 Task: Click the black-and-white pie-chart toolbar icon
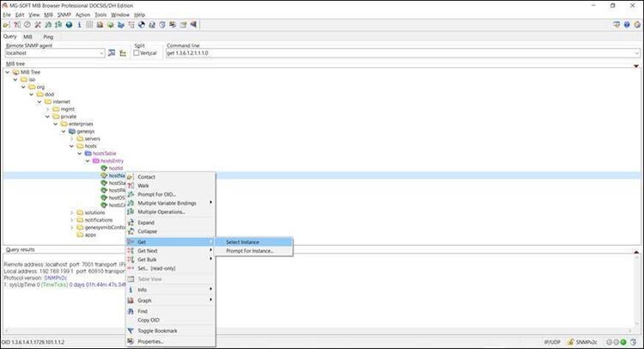(x=142, y=25)
